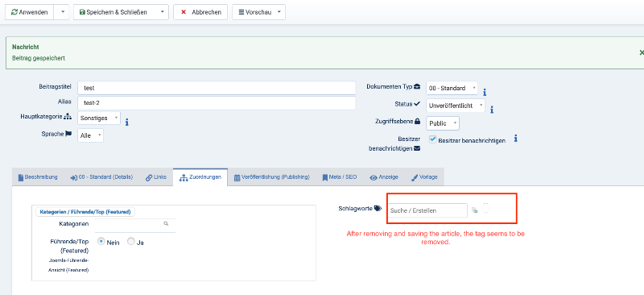
Task: Click info icon beside Dokumenten Typ
Action: click(485, 92)
